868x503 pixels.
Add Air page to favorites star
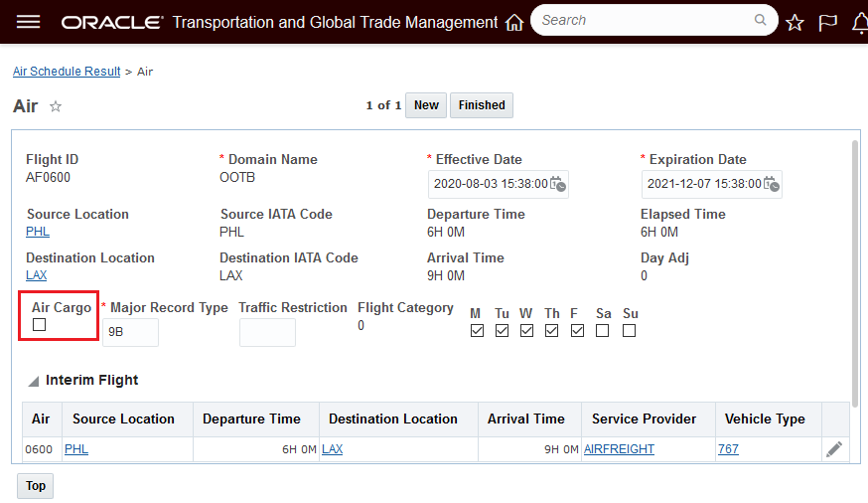pyautogui.click(x=56, y=106)
